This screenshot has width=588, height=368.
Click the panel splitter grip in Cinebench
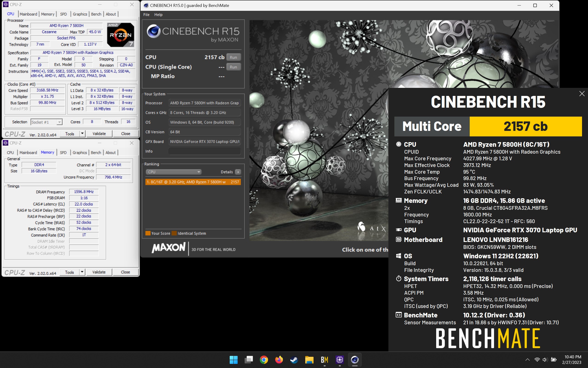[248, 138]
